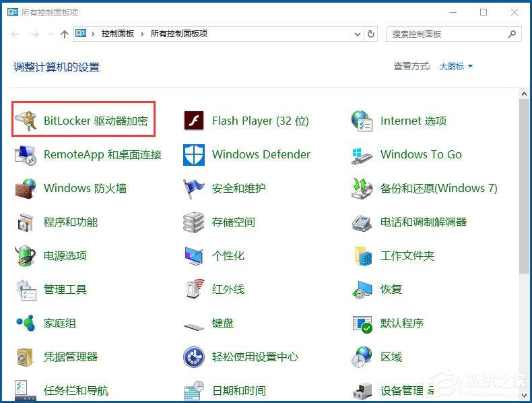532x403 pixels.
Task: Open Flash Player (32 位) icon
Action: 194,121
